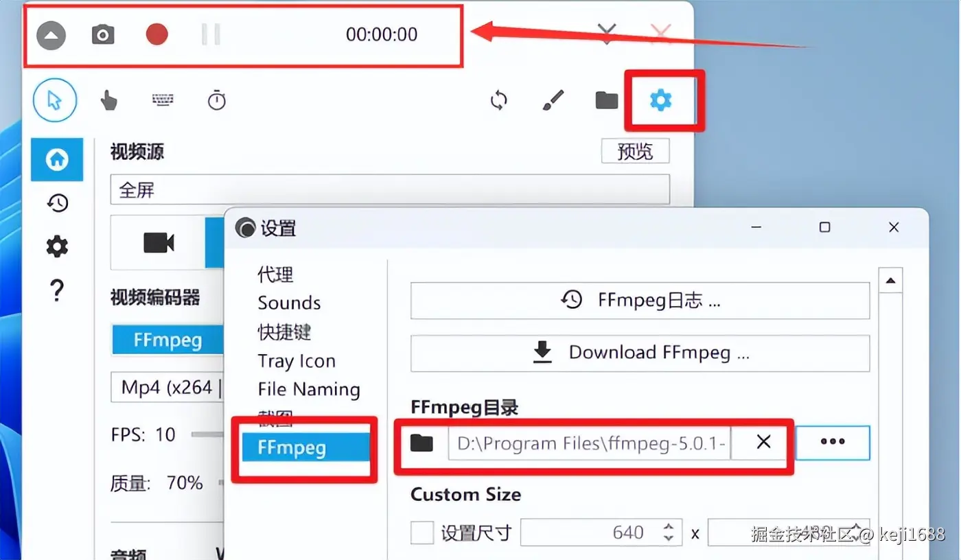Increase the width 640 stepper arrow

click(x=669, y=526)
